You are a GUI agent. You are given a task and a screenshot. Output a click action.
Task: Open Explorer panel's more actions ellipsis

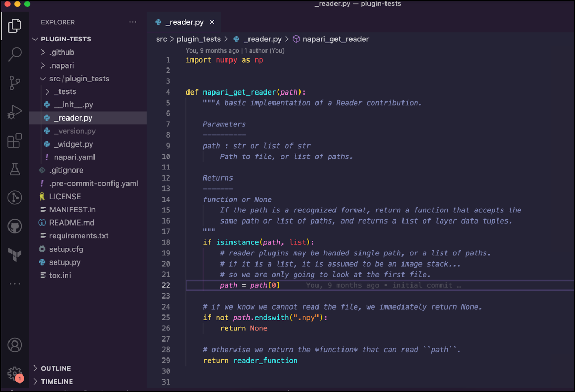pyautogui.click(x=133, y=22)
